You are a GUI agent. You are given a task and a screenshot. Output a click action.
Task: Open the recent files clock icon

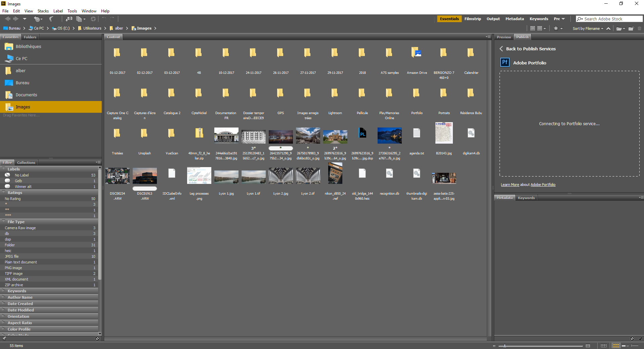click(x=37, y=19)
